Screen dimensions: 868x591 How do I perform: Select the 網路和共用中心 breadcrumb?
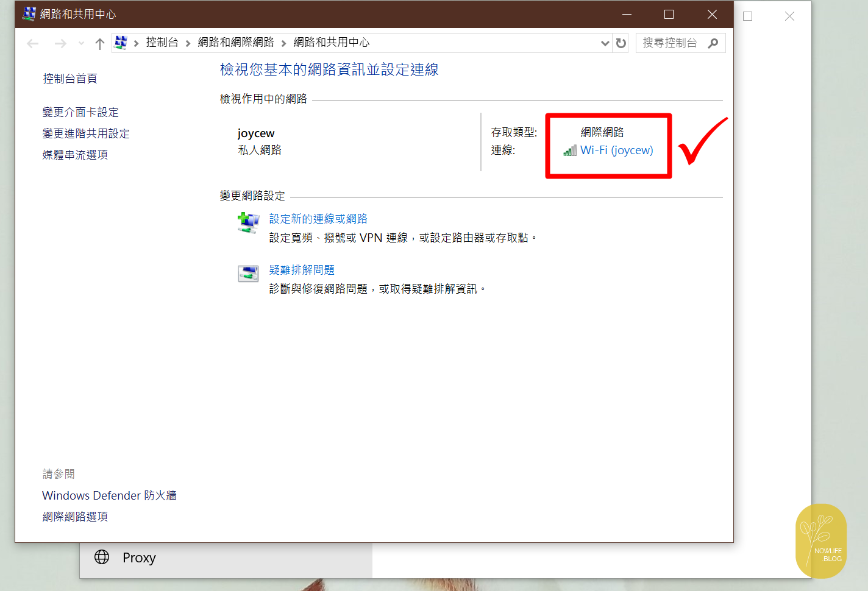[x=332, y=42]
